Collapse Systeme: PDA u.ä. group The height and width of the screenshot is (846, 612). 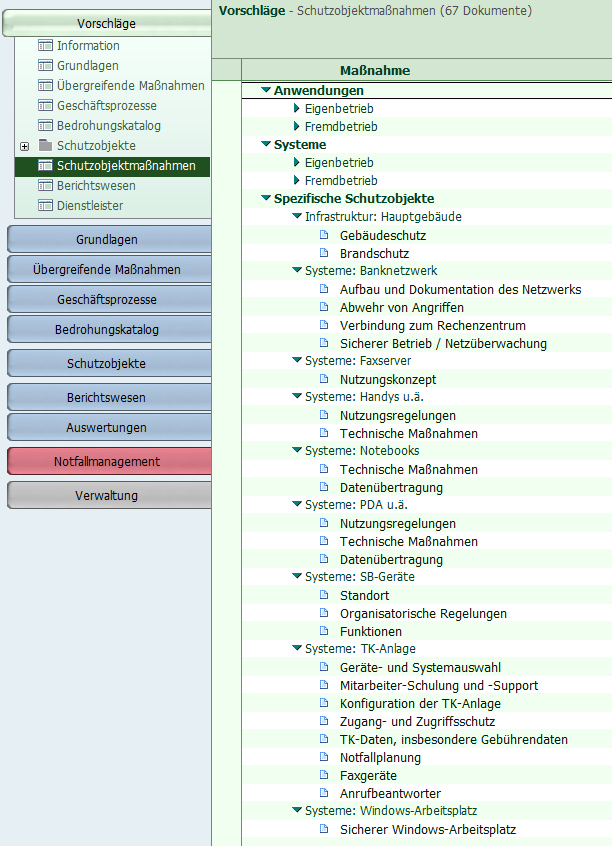[x=296, y=504]
